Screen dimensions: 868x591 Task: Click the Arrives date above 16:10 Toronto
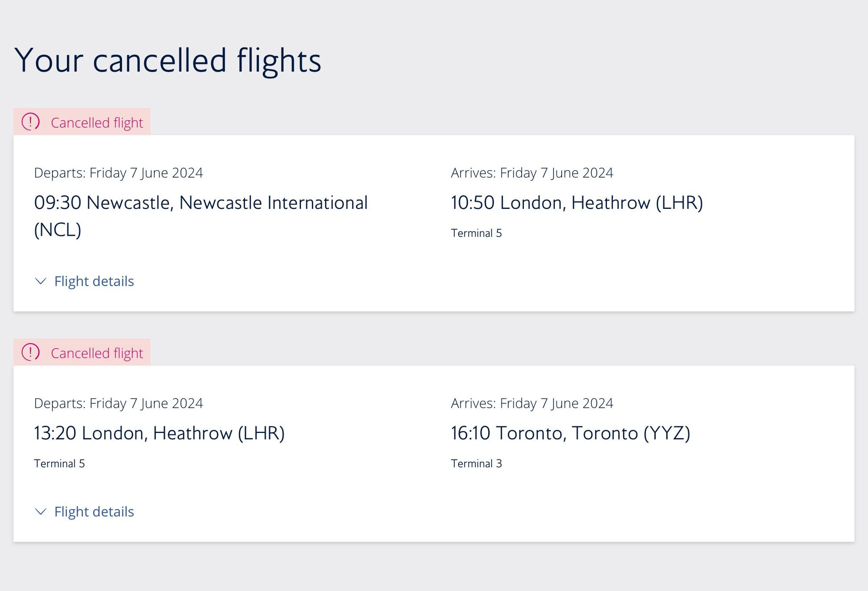(x=532, y=403)
